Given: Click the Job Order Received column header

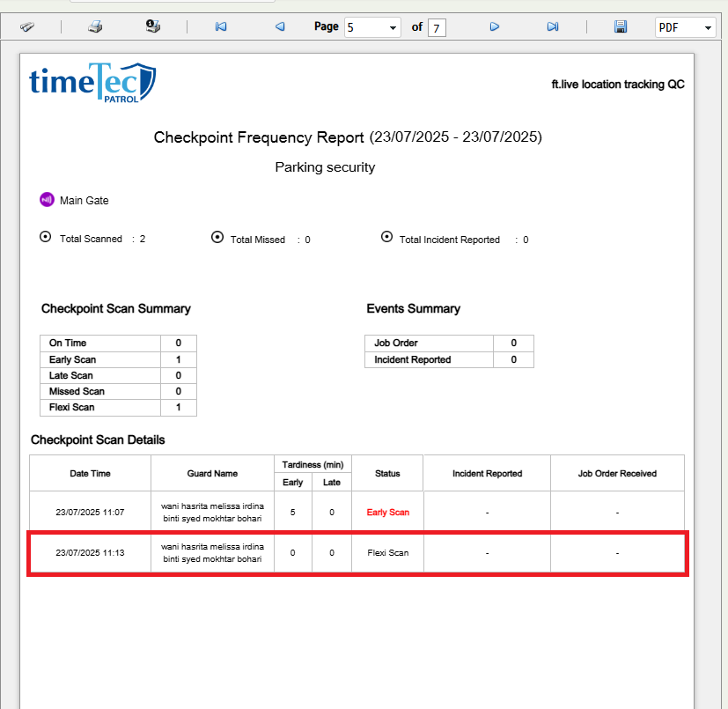Looking at the screenshot, I should pyautogui.click(x=617, y=474).
